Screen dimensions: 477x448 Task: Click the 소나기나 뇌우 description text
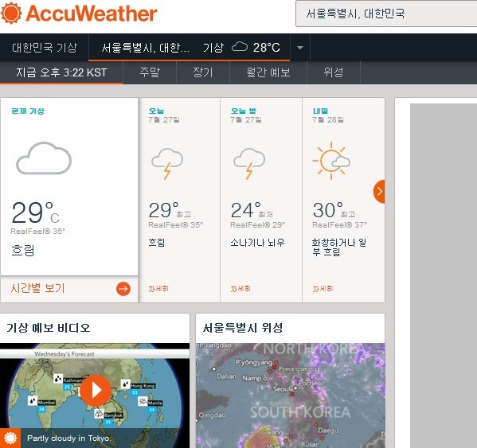[x=257, y=243]
